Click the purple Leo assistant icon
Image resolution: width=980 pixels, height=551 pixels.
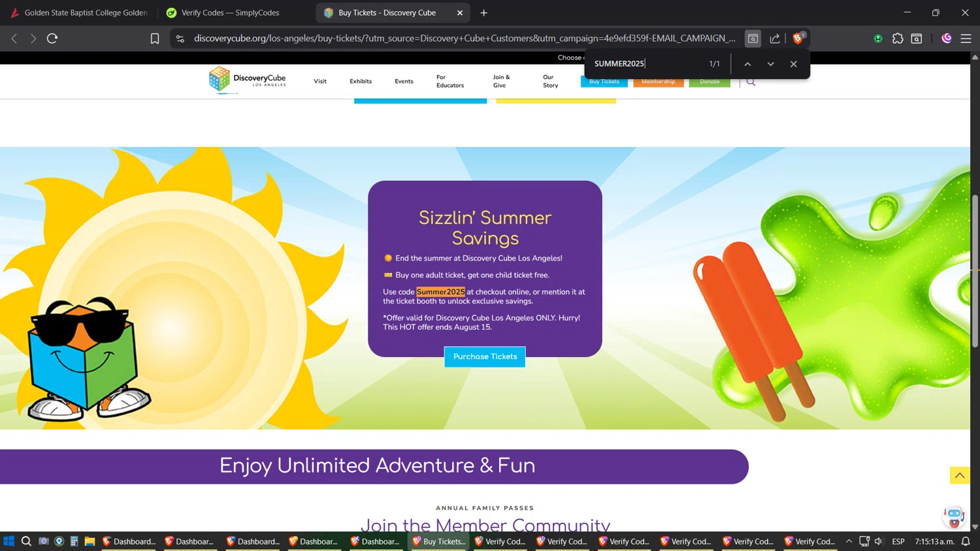point(946,39)
